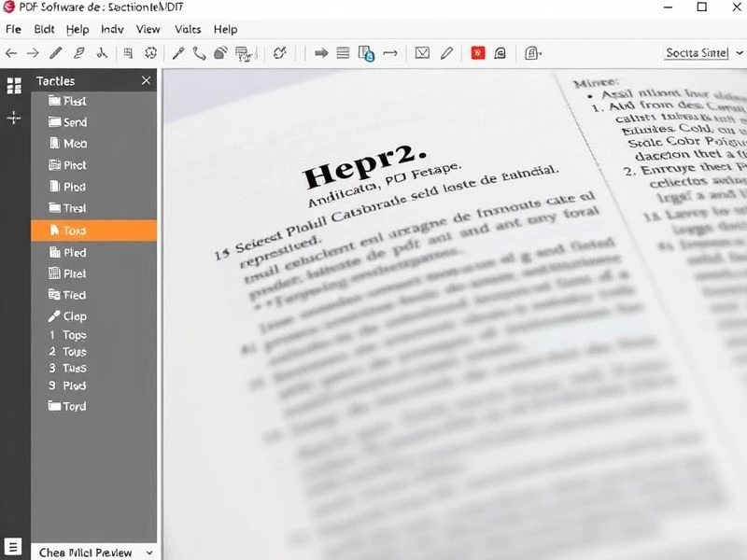Click the crosshair plus icon in left strip
Image resolution: width=747 pixels, height=560 pixels.
(x=14, y=118)
